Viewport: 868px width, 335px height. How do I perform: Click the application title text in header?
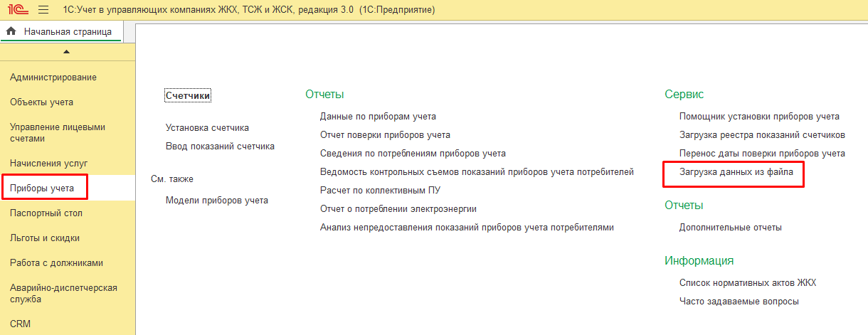[x=249, y=10]
